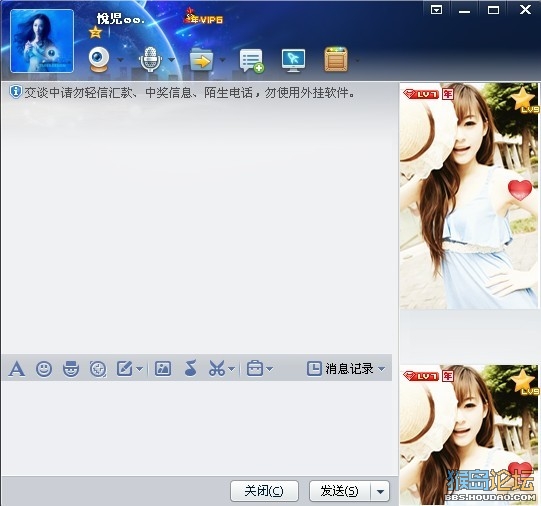The image size is (541, 506).
Task: Open the toolbox briefcase icon
Action: point(255,368)
